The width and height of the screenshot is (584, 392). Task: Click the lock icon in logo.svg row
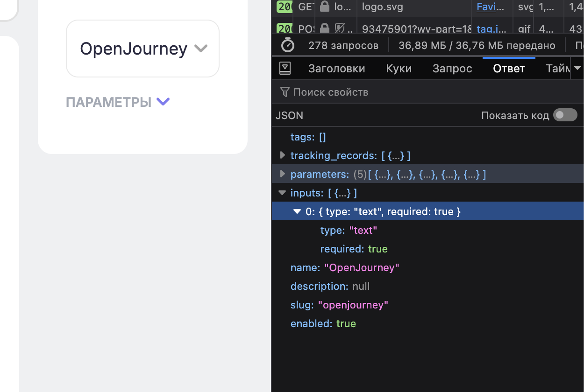(x=324, y=7)
